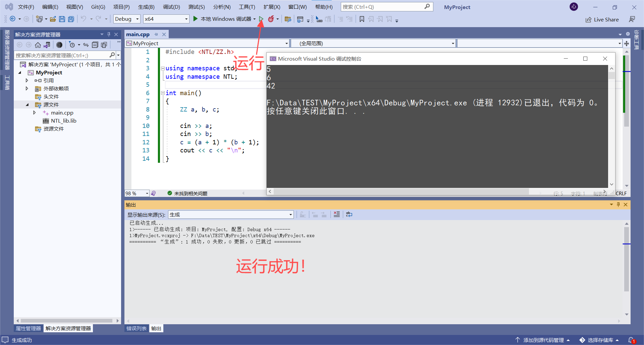Open the x64 platform dropdown

(166, 19)
